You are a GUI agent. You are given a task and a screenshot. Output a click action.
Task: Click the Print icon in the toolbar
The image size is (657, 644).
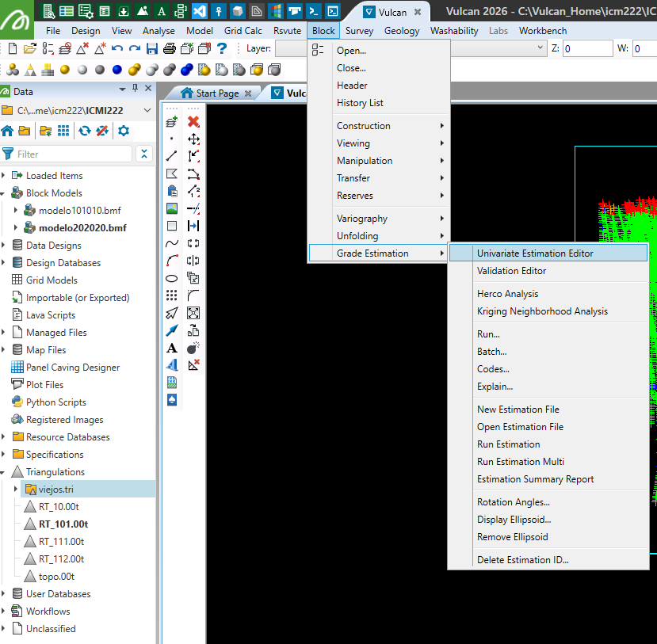click(x=170, y=48)
